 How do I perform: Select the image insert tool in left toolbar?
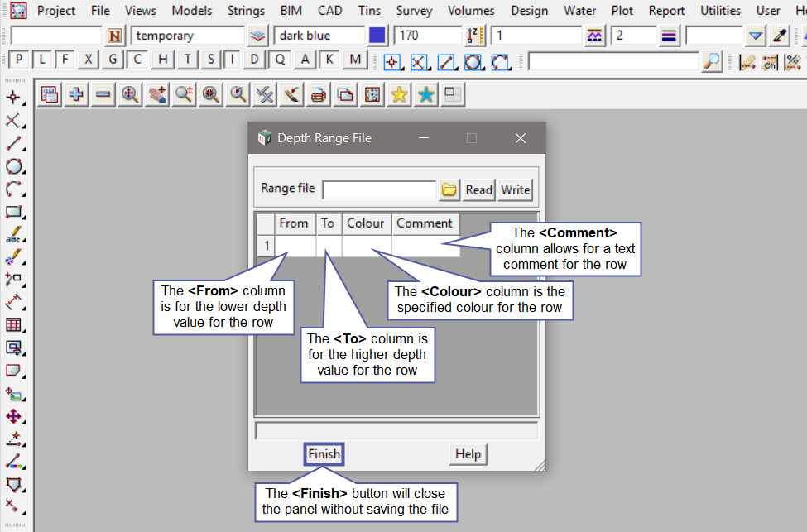point(14,394)
